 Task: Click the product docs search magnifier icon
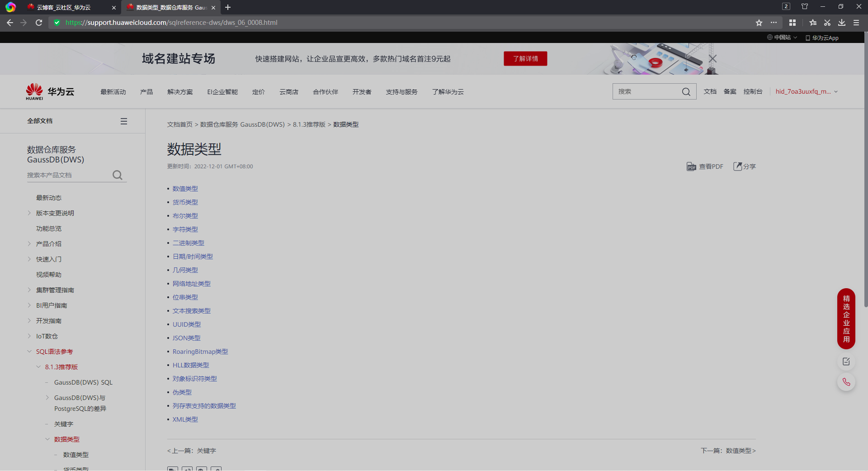tap(118, 175)
